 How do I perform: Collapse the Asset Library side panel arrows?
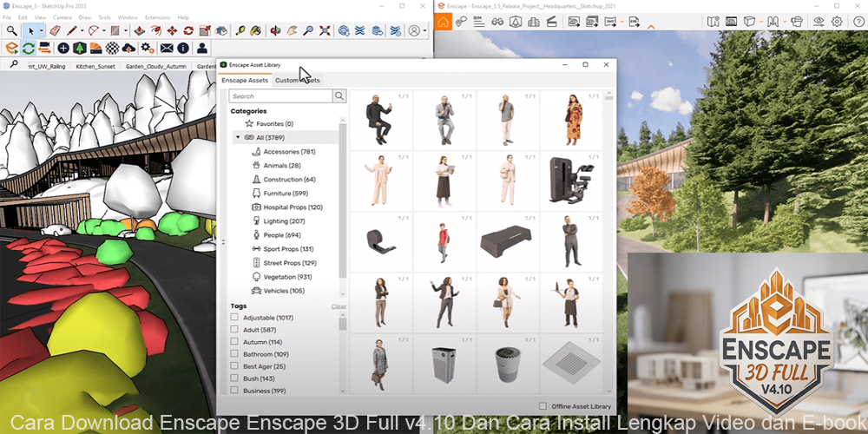224,241
